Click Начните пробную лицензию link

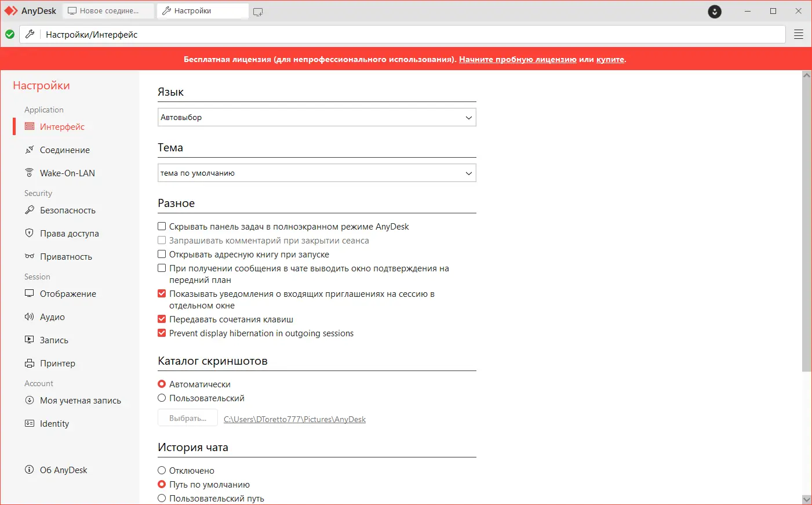tap(518, 59)
